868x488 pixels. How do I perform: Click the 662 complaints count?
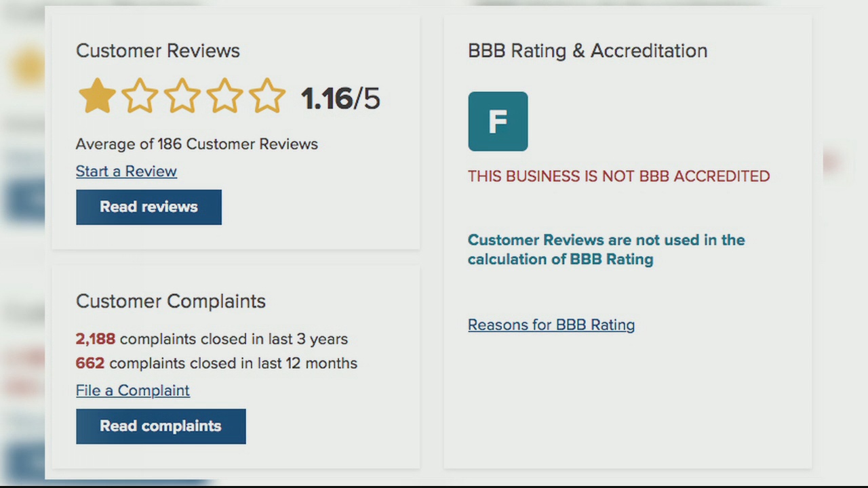[x=90, y=363]
